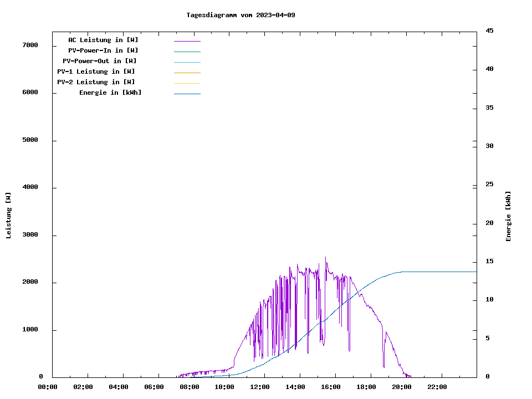Image resolution: width=532 pixels, height=399 pixels.
Task: Select the 'AC Leistung in [W]' legend label
Action: (x=103, y=40)
